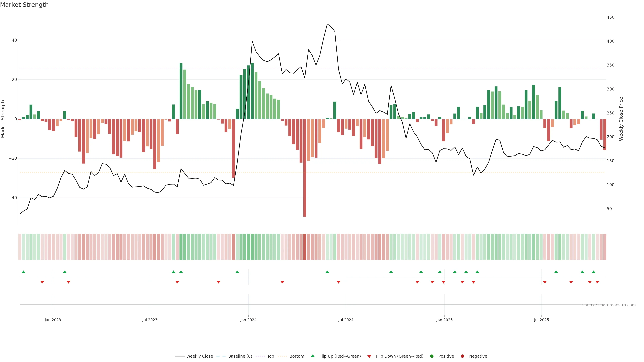Click the first green flip-up marker before Jan 2023
The height and width of the screenshot is (362, 644).
23,272
